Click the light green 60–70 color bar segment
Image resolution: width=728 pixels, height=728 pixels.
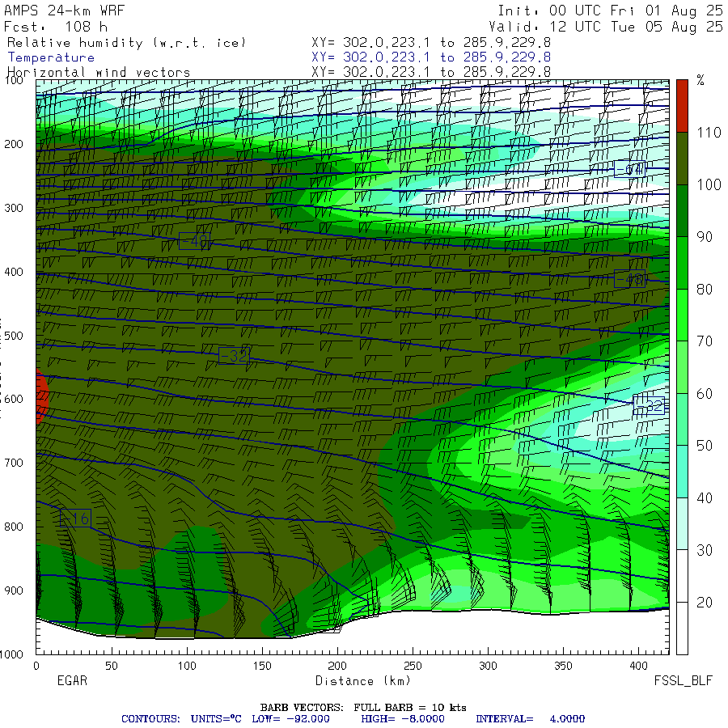click(682, 367)
